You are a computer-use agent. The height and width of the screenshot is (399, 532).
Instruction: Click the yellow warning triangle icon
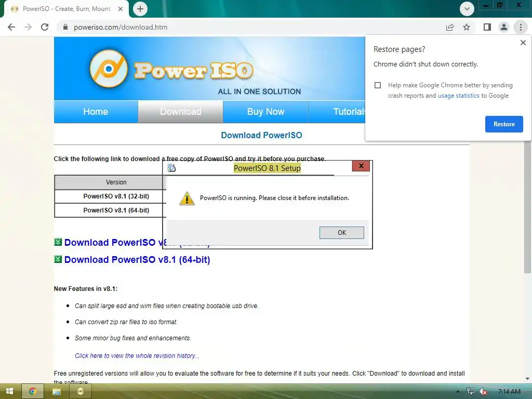tap(187, 198)
